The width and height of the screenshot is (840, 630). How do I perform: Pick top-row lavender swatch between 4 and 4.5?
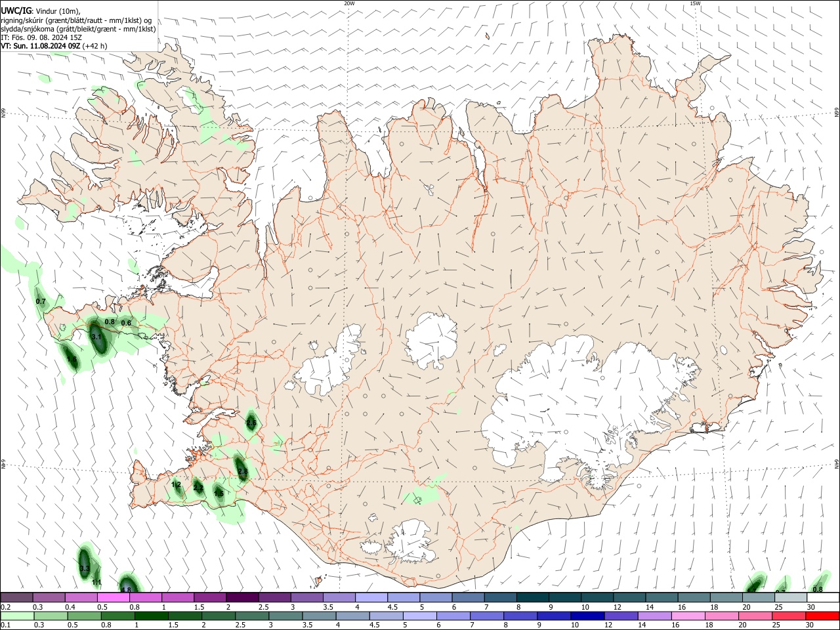tap(371, 598)
